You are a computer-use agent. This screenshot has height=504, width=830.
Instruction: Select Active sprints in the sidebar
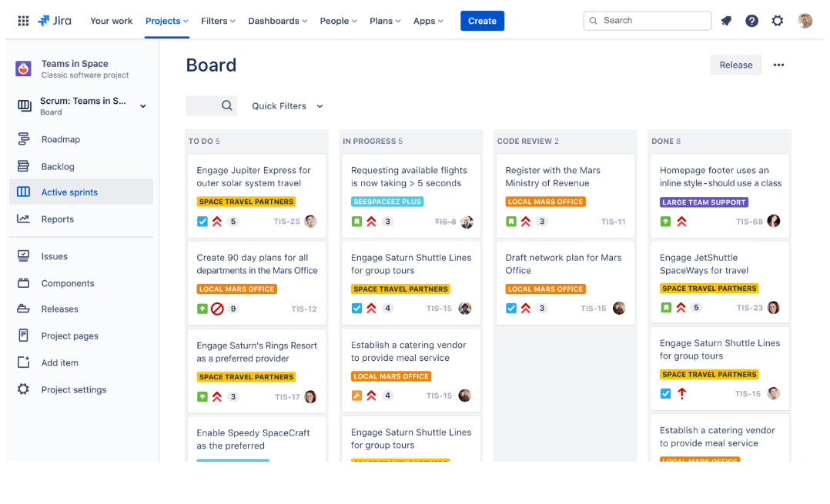[x=82, y=192]
